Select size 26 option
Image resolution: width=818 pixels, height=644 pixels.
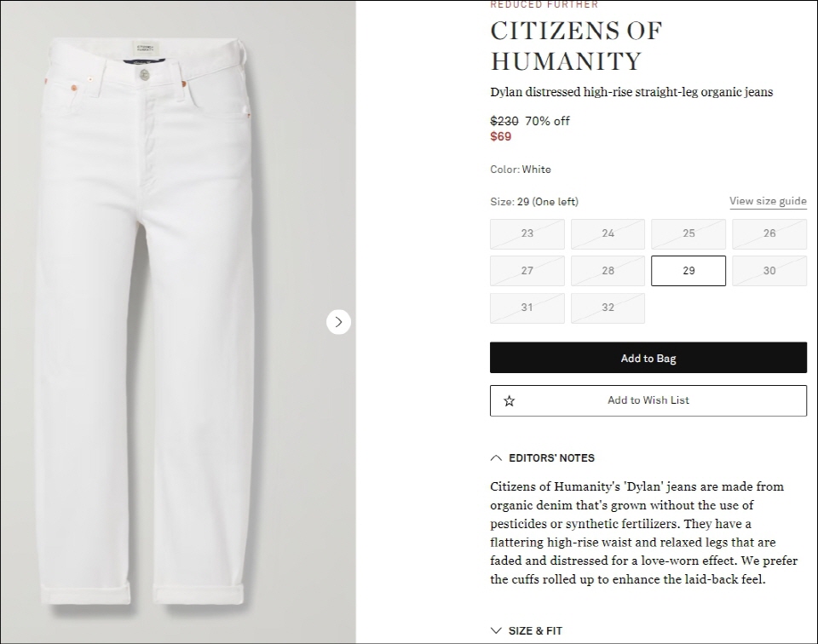pyautogui.click(x=769, y=233)
